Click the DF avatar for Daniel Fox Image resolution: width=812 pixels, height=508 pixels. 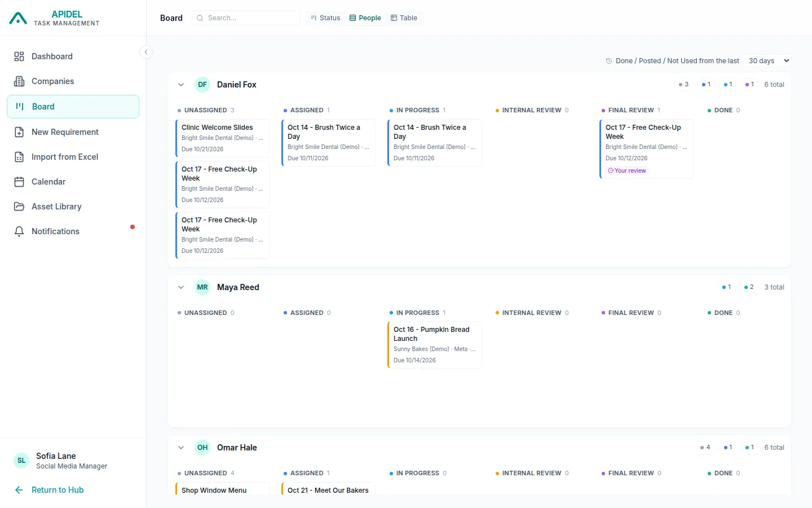tap(202, 85)
